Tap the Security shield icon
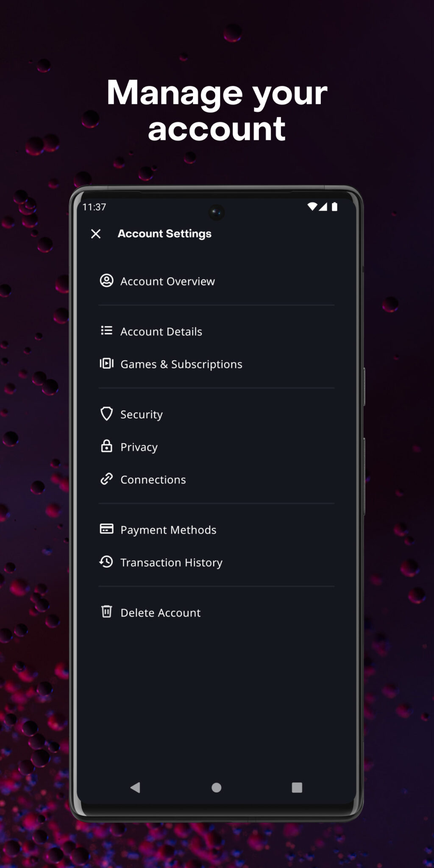The width and height of the screenshot is (434, 868). tap(106, 414)
